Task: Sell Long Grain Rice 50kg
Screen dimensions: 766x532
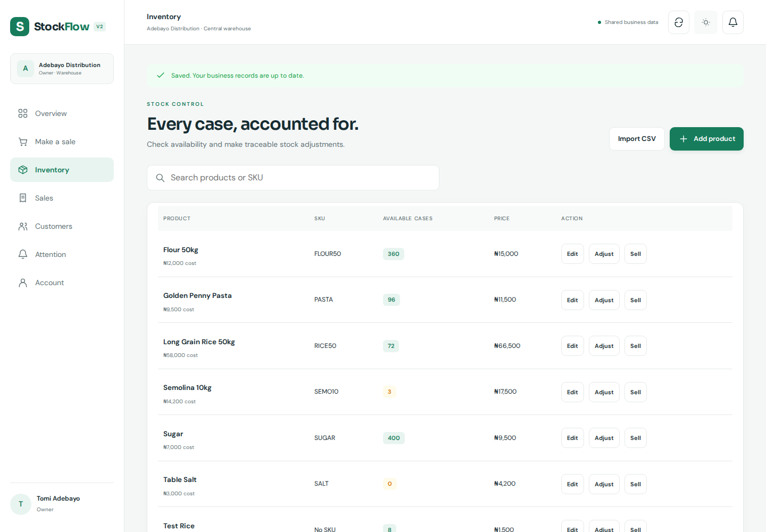Action: pos(636,346)
